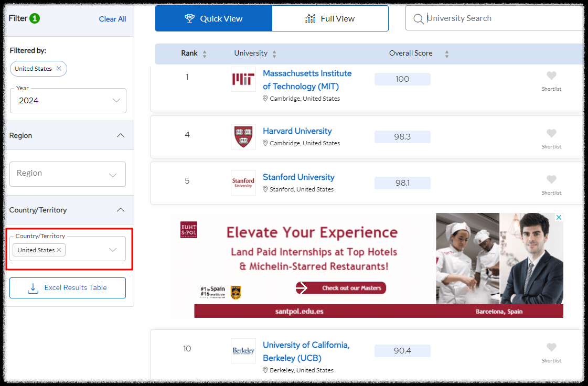Close the Sant Pol advertisement
Viewport: 588px width, 386px height.
(x=559, y=217)
